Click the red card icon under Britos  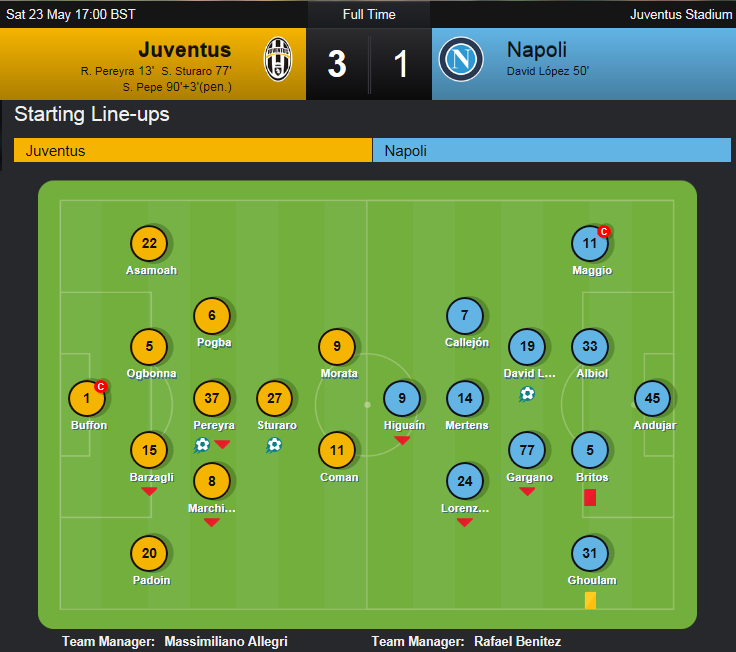coord(590,498)
